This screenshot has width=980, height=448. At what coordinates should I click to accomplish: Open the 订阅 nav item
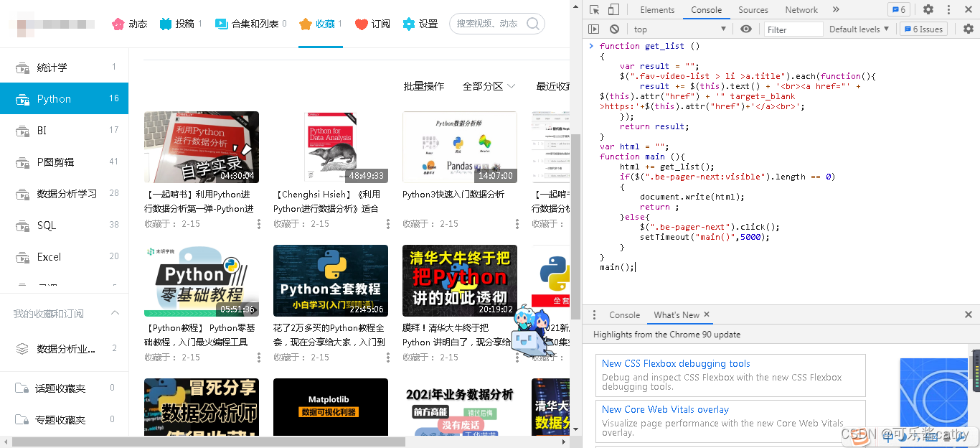(x=372, y=24)
